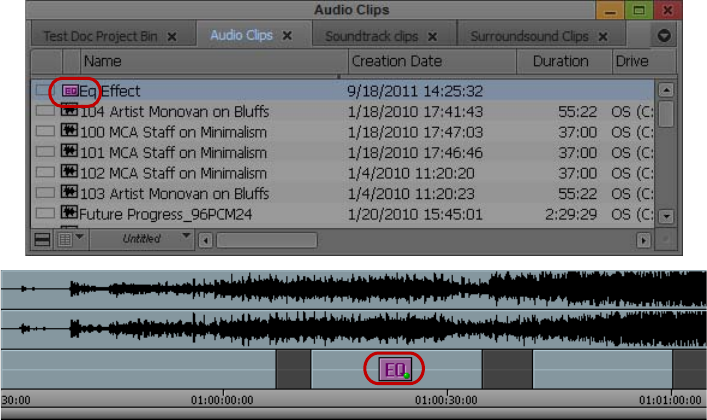Click vertical scrollbar up arrow
The height and width of the screenshot is (420, 707).
point(666,90)
